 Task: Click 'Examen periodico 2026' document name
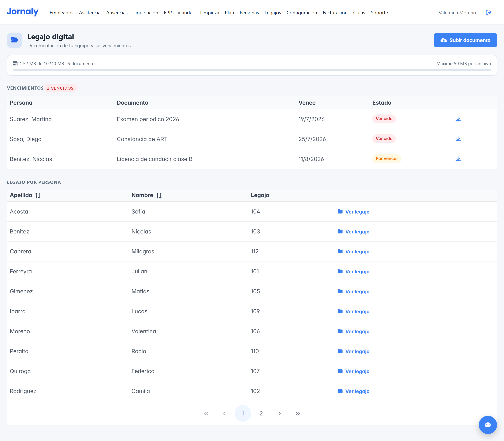click(x=148, y=119)
